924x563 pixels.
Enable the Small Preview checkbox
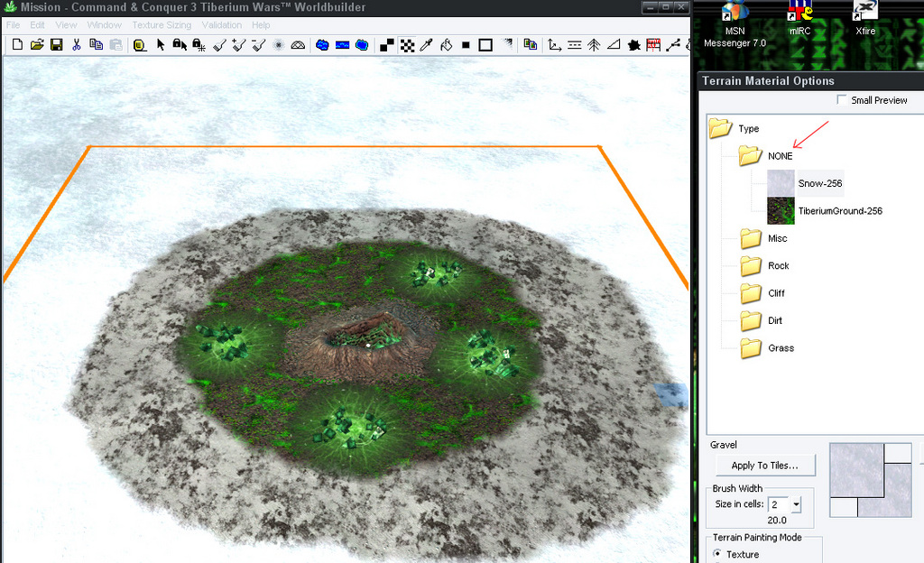pos(842,99)
